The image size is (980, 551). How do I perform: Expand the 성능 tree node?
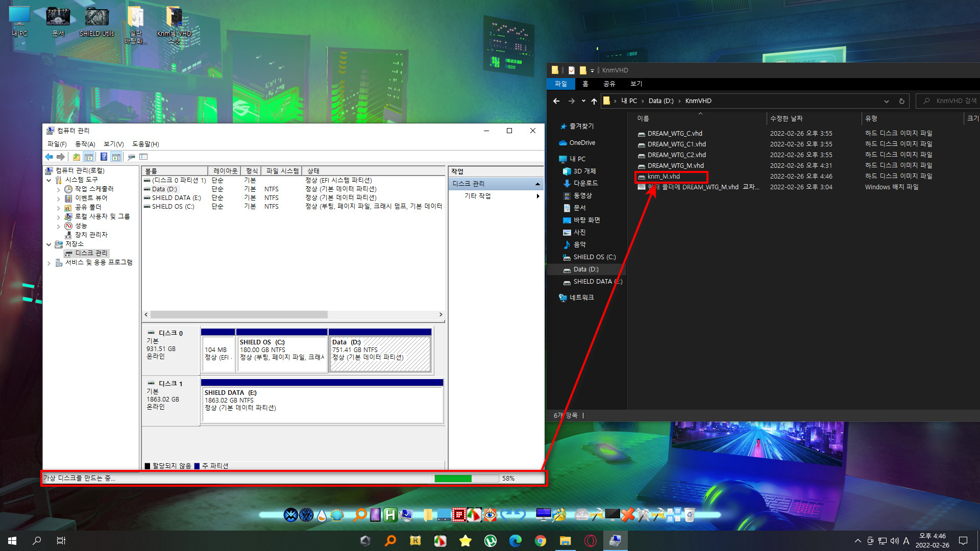[x=58, y=226]
